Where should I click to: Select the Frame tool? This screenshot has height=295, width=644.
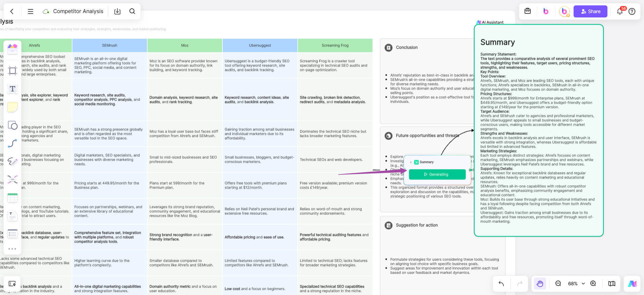[12, 70]
